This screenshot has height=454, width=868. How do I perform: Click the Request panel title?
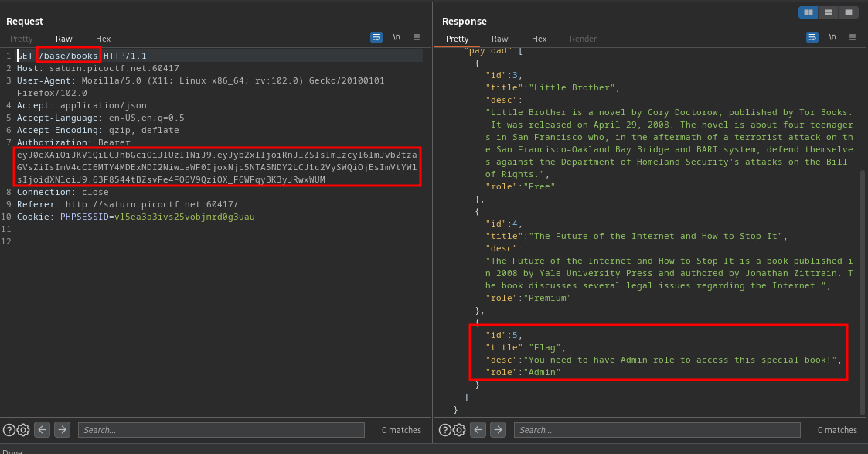25,21
